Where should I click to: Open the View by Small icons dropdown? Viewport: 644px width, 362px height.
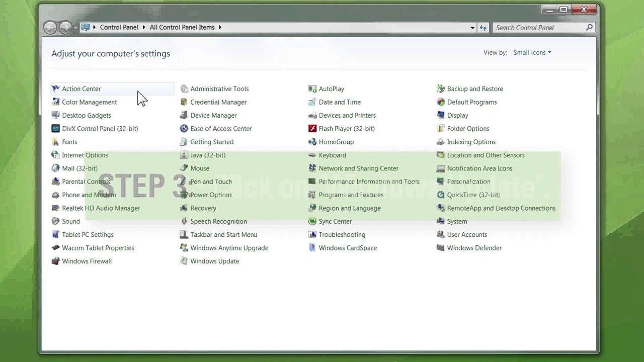click(532, 53)
